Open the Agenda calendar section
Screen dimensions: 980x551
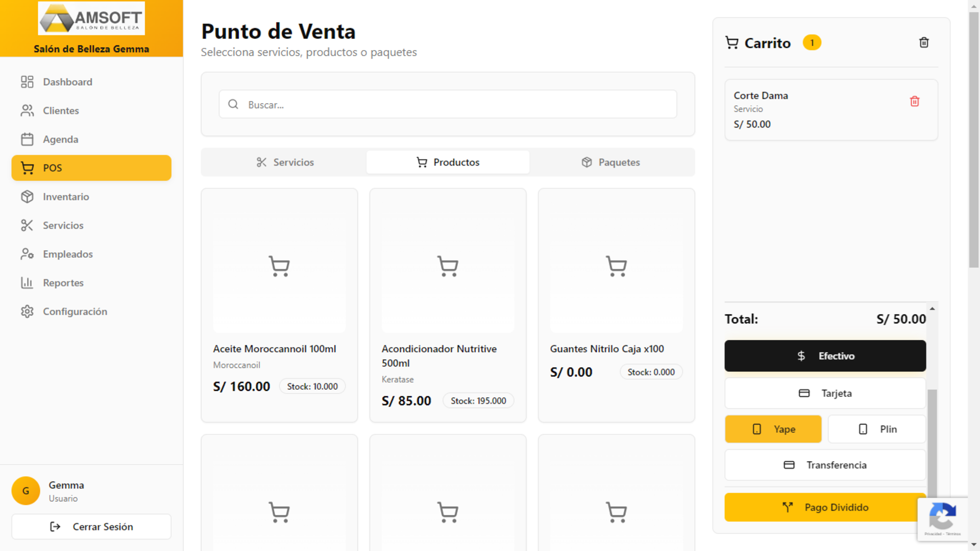60,139
